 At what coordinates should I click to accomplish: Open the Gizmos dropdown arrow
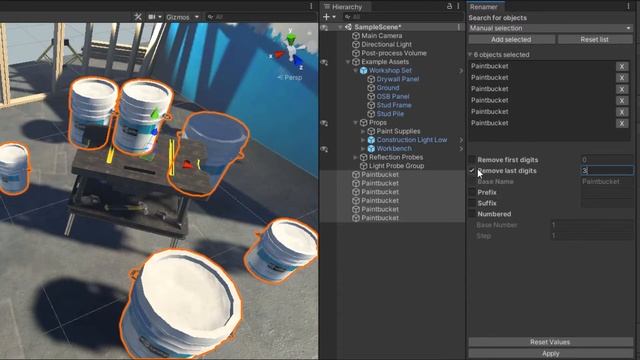197,17
